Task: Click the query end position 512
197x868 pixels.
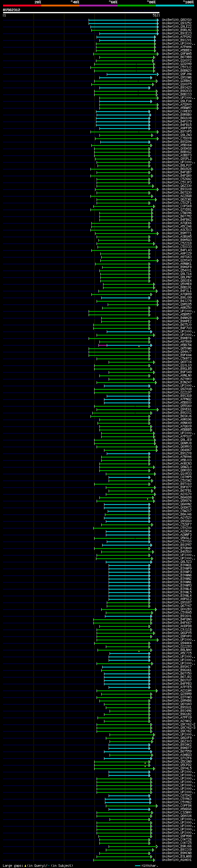Action: tap(155, 15)
